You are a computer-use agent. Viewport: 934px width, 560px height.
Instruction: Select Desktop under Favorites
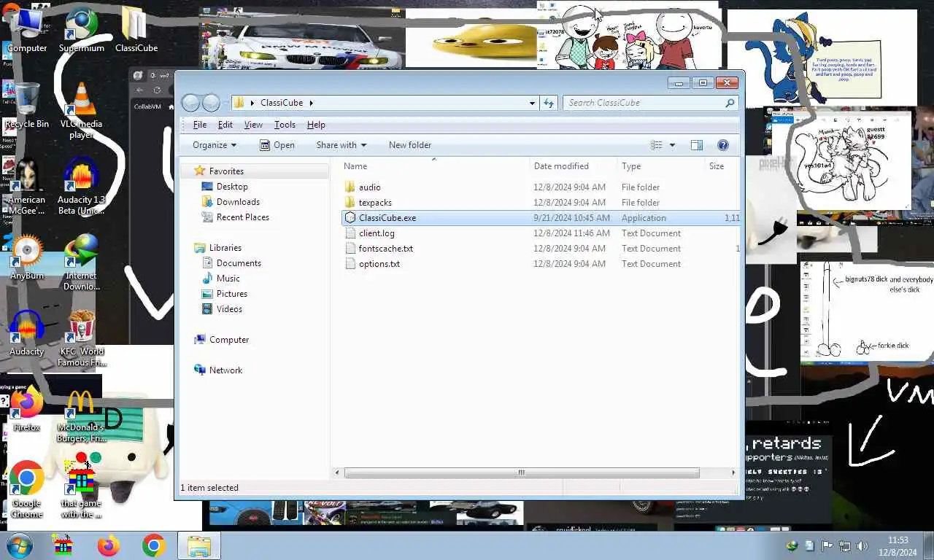(x=232, y=187)
